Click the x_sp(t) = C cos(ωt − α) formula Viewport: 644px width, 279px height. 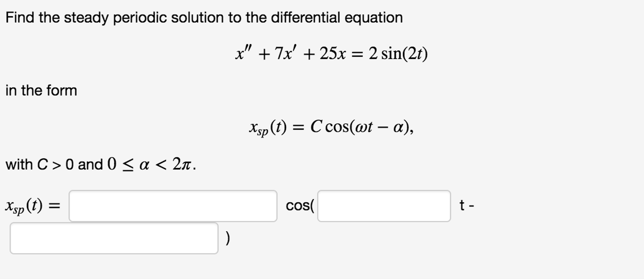click(332, 127)
